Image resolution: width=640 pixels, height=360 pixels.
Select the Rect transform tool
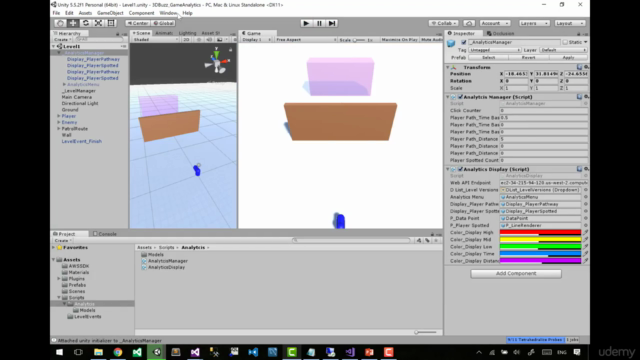point(111,23)
